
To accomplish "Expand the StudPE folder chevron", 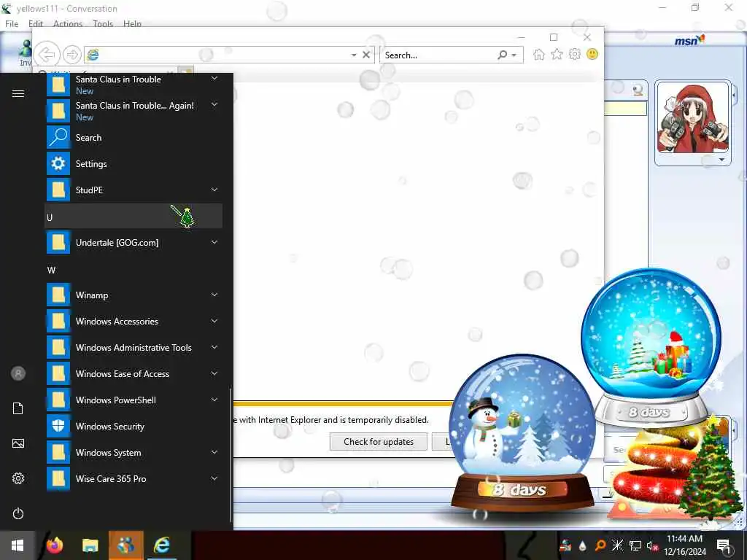I will [214, 190].
